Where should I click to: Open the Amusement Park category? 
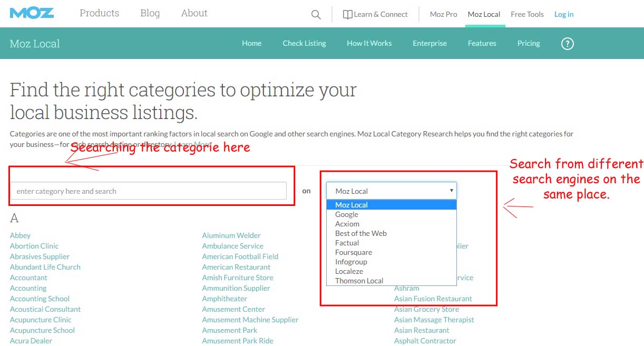point(230,330)
